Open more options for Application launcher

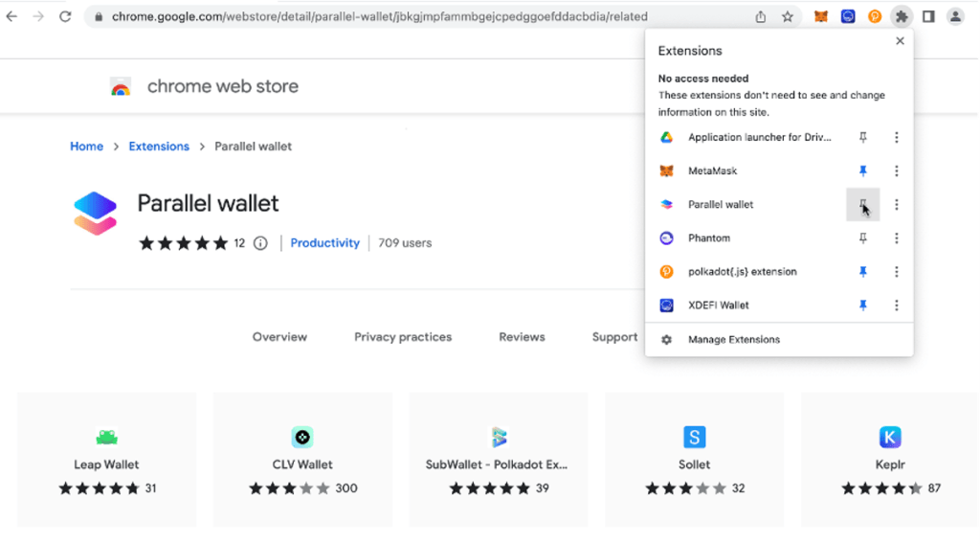pyautogui.click(x=896, y=137)
